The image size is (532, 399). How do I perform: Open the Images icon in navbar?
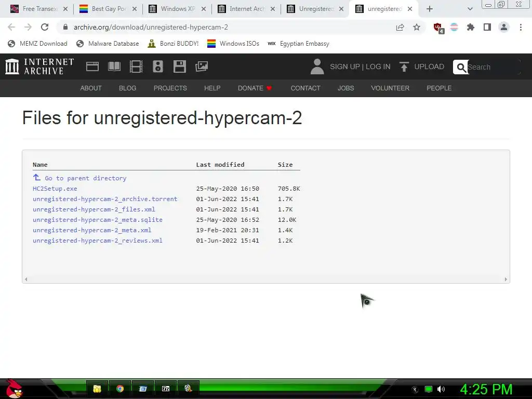pos(202,66)
